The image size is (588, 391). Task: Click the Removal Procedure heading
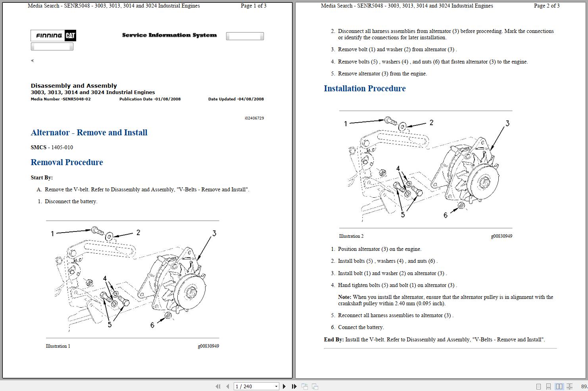(x=67, y=162)
